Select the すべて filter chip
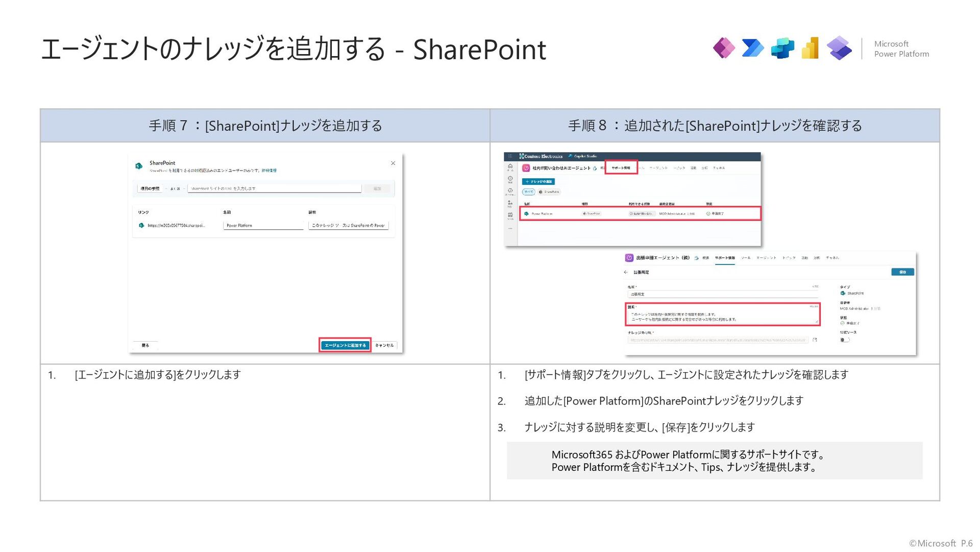Viewport: 980px width, 552px height. pyautogui.click(x=528, y=192)
